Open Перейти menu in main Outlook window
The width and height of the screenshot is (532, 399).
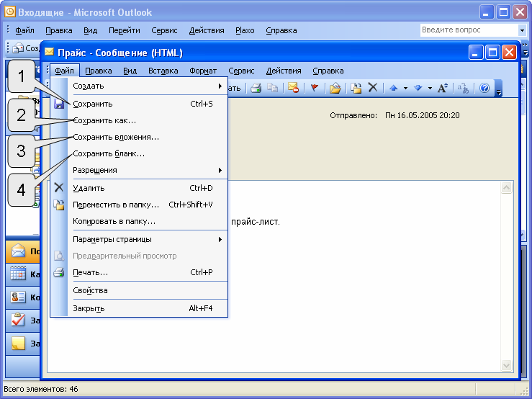pyautogui.click(x=124, y=30)
